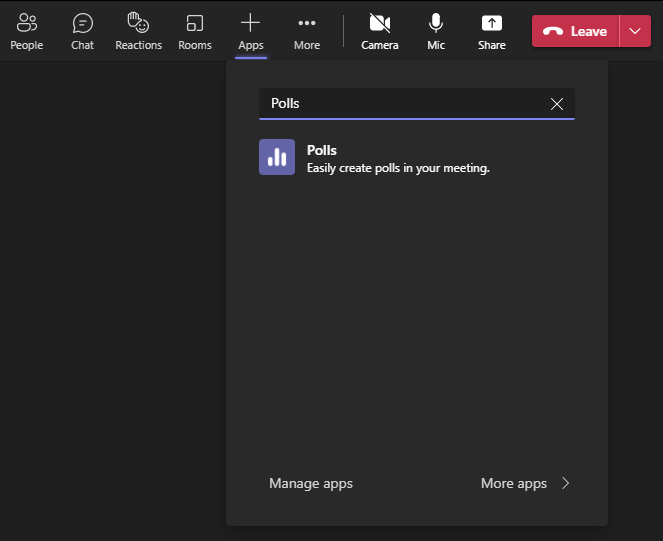Open breakout Rooms
Viewport: 663px width, 541px height.
coord(195,31)
